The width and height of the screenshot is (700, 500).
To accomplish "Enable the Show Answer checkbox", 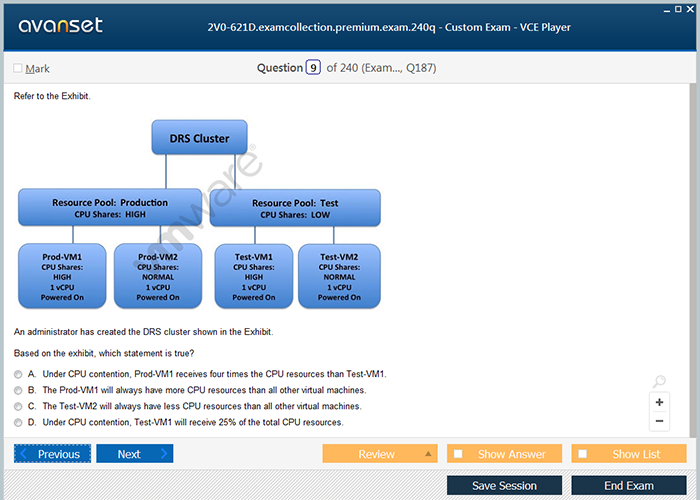I will [x=458, y=454].
